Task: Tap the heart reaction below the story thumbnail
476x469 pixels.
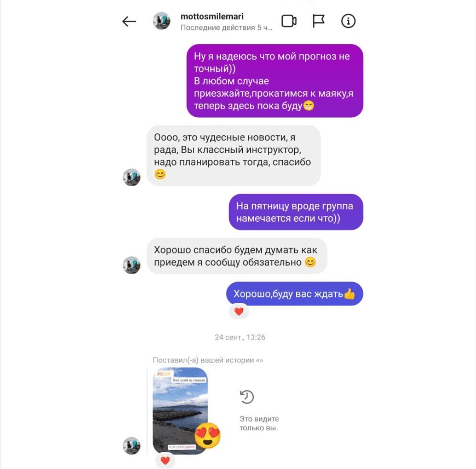Action: 165,461
